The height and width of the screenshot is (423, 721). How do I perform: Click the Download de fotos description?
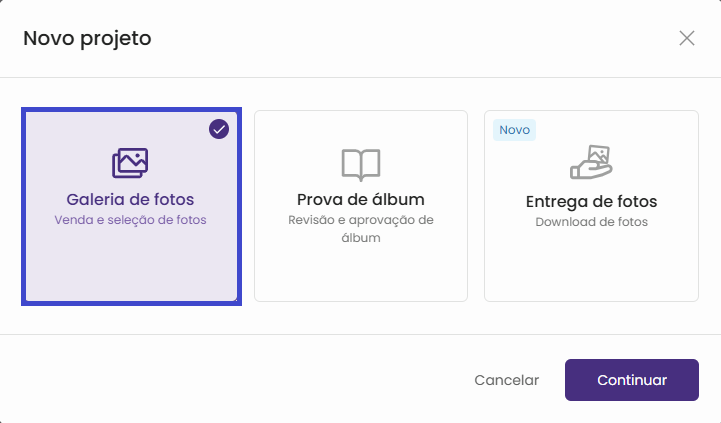[591, 222]
